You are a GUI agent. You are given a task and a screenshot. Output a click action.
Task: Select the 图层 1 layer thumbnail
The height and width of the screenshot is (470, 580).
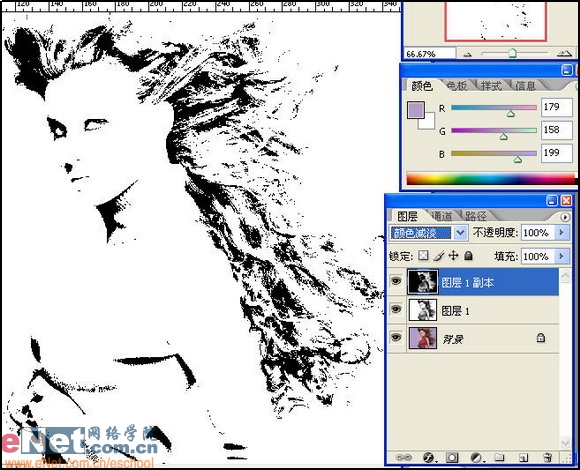422,310
